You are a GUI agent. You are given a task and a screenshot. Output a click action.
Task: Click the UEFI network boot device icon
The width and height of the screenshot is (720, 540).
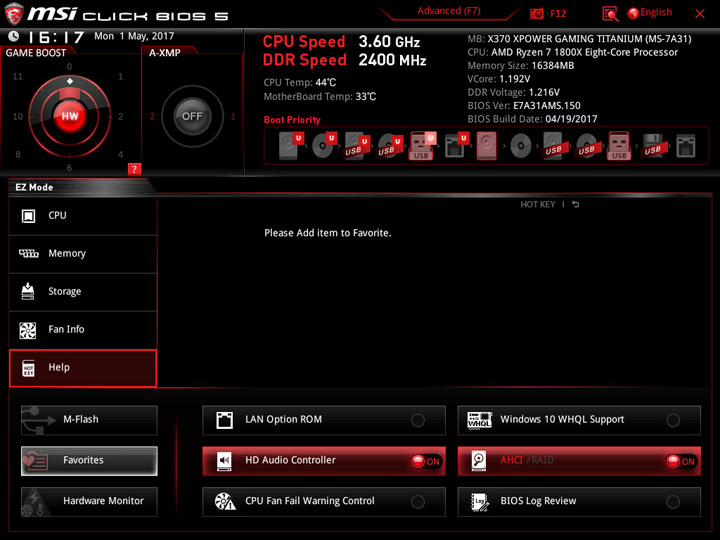tap(456, 146)
